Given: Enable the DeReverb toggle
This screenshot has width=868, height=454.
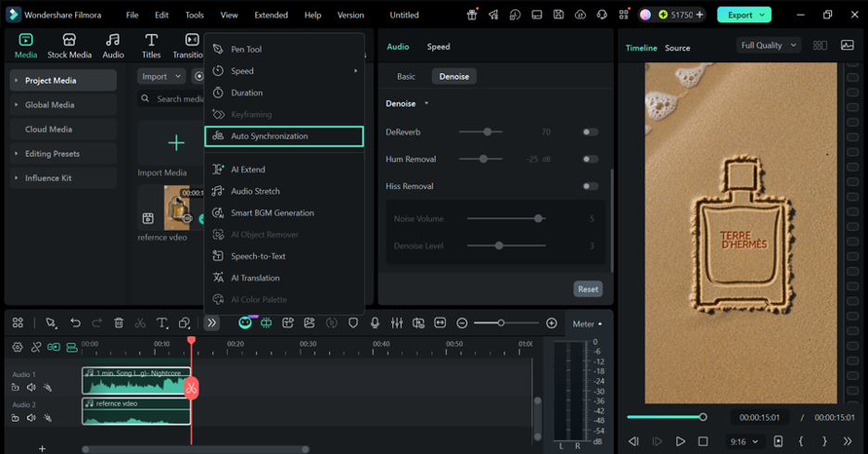Looking at the screenshot, I should pyautogui.click(x=590, y=132).
